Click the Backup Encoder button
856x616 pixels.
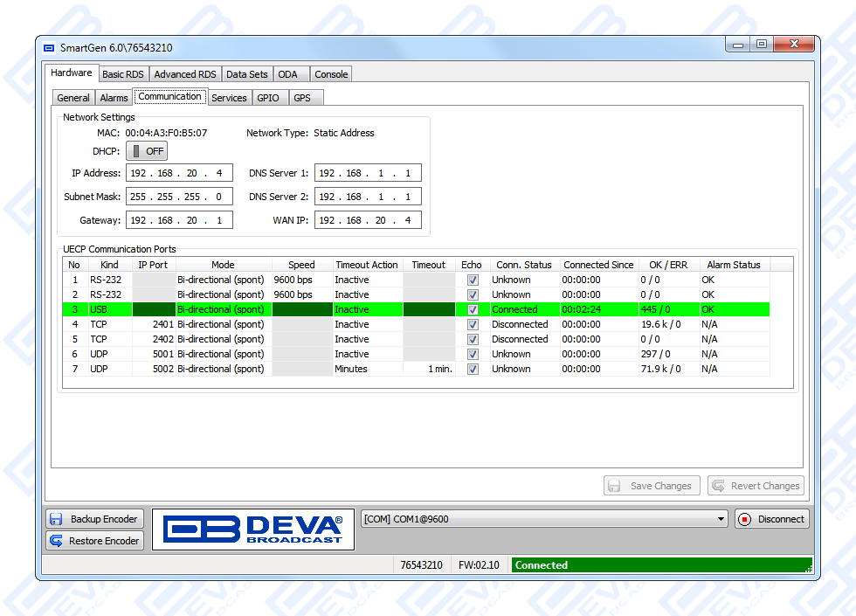94,519
